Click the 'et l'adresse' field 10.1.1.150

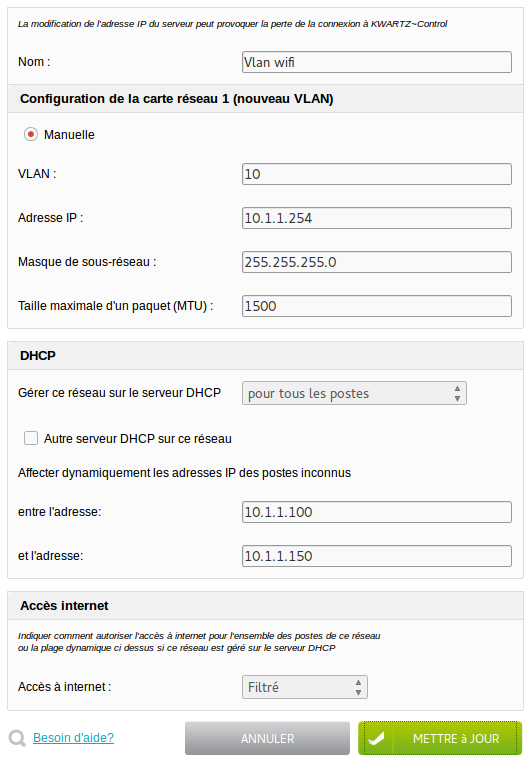(x=377, y=556)
